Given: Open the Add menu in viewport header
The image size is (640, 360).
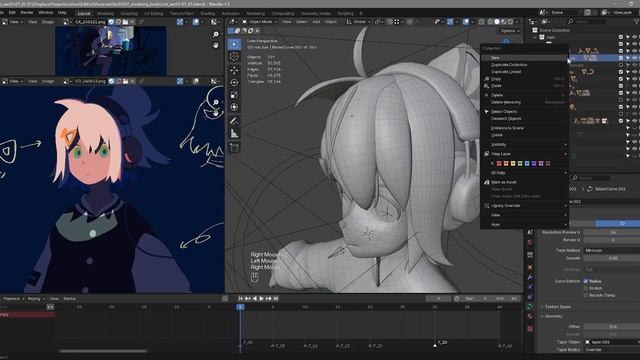Looking at the screenshot, I should 316,22.
